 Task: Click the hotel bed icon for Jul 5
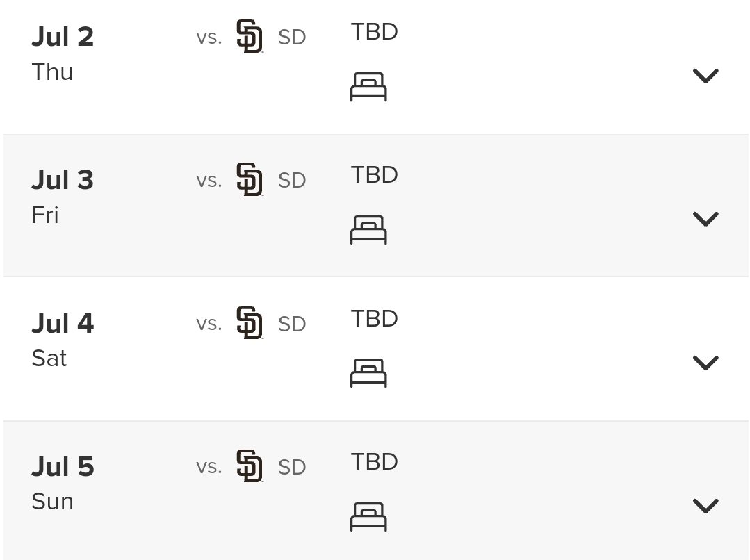coord(368,516)
